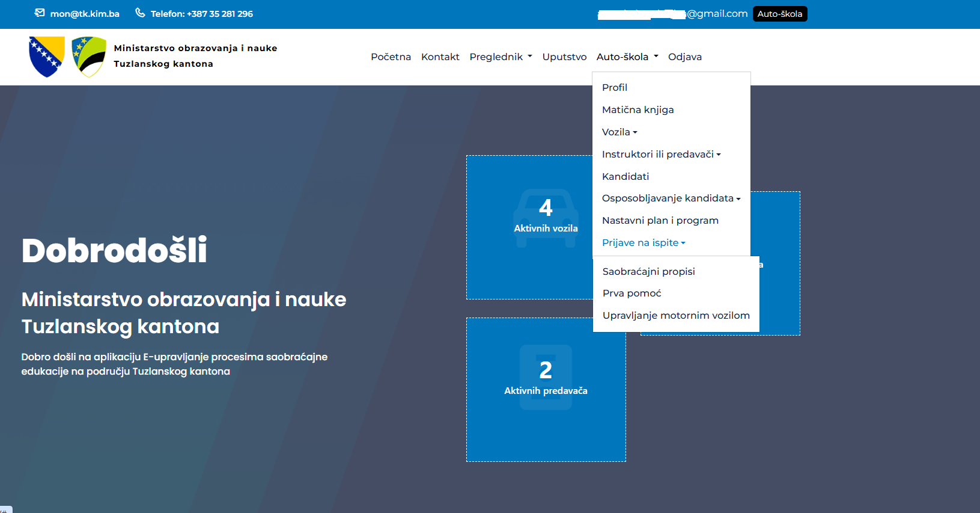Open the Uputstvo page

pyautogui.click(x=564, y=57)
